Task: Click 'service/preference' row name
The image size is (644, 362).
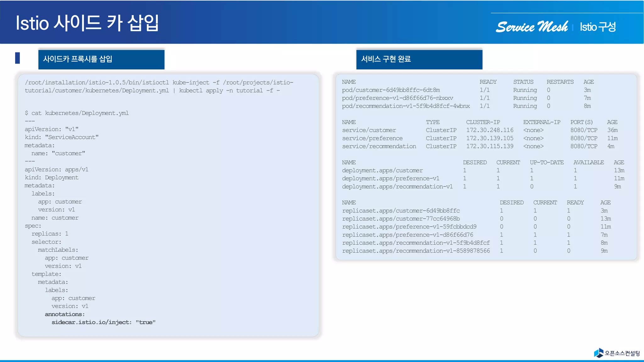Action: pyautogui.click(x=372, y=138)
